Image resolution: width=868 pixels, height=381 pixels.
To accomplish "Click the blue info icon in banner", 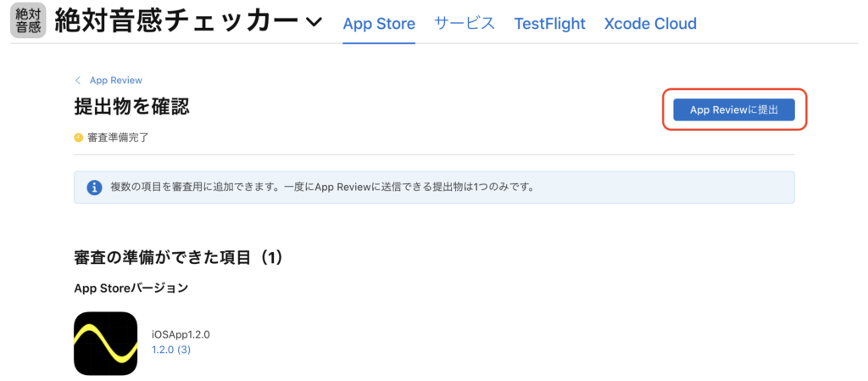I will click(95, 188).
